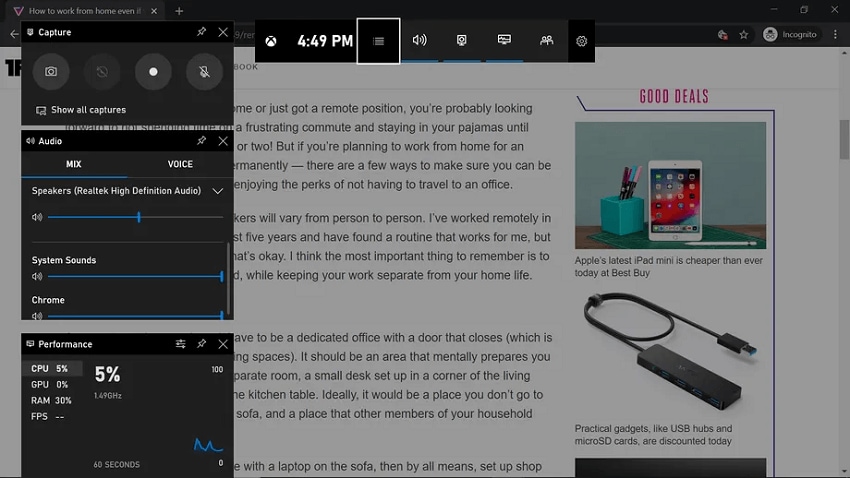Toggle the Performance widget from the bar

coord(504,41)
